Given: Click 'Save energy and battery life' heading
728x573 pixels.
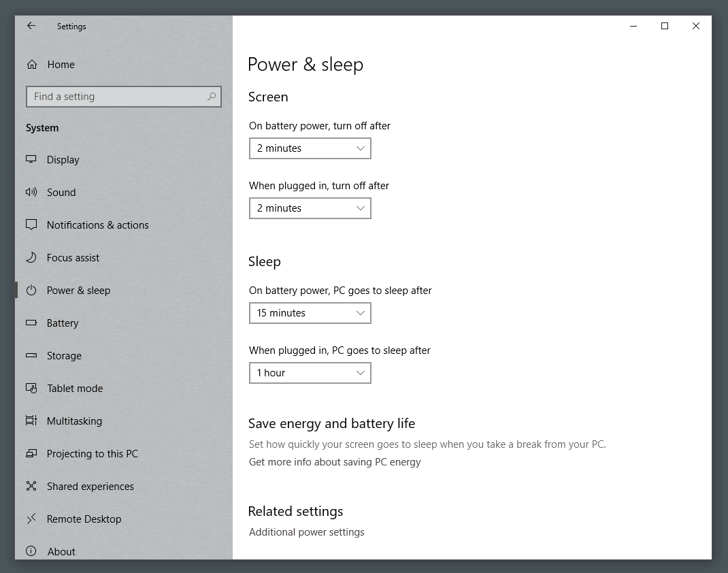Looking at the screenshot, I should (331, 423).
